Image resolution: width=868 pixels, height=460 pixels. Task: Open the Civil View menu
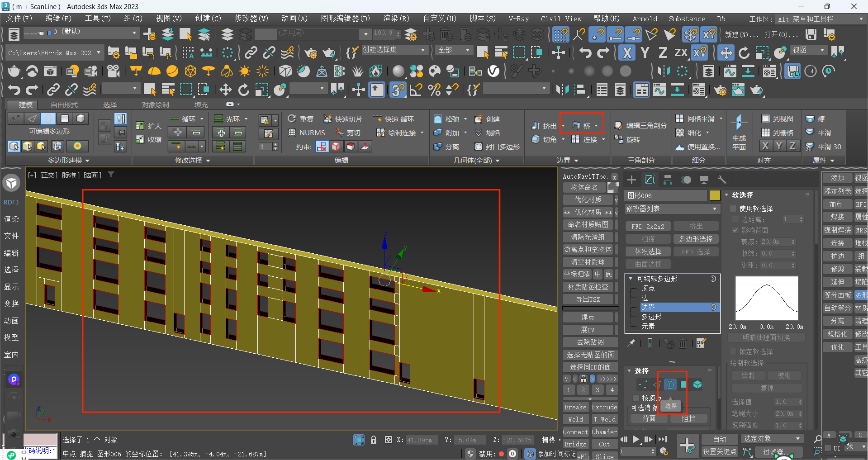(561, 19)
